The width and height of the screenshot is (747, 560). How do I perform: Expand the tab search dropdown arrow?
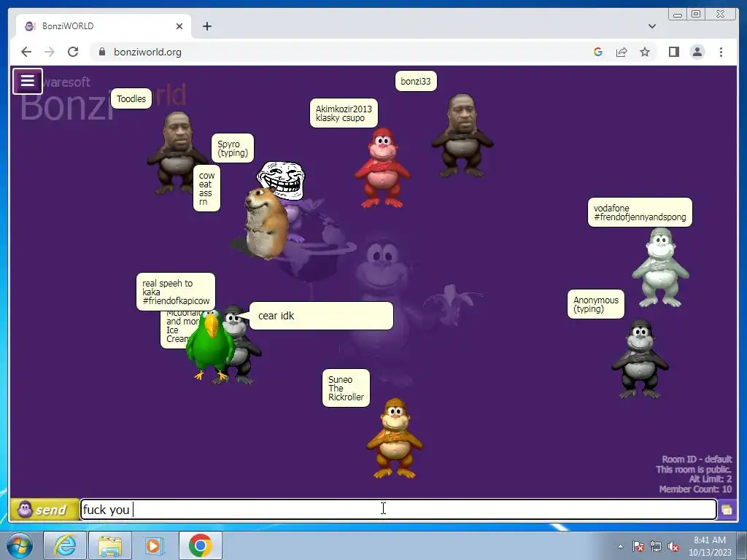click(651, 26)
